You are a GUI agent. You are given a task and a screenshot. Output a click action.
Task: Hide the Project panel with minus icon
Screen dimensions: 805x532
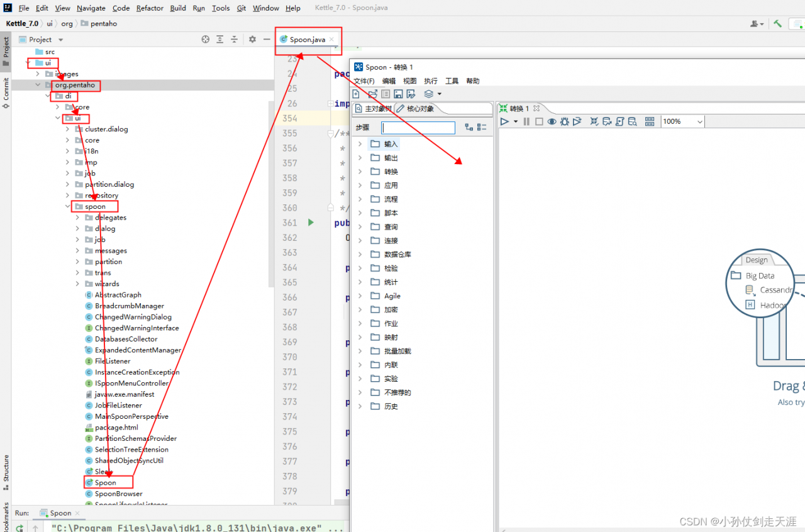click(266, 39)
